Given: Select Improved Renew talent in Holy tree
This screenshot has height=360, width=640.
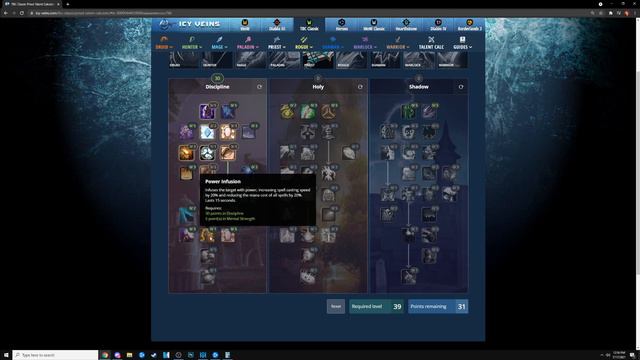Looking at the screenshot, I should click(x=308, y=111).
